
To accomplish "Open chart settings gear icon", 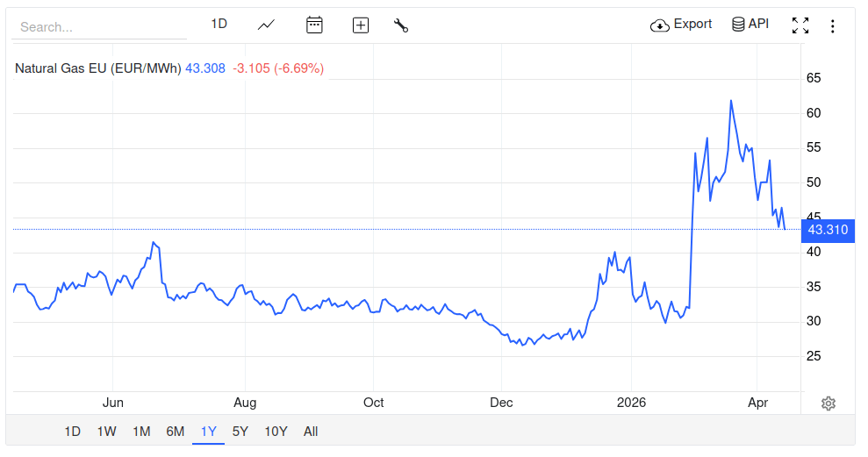I will (x=828, y=403).
